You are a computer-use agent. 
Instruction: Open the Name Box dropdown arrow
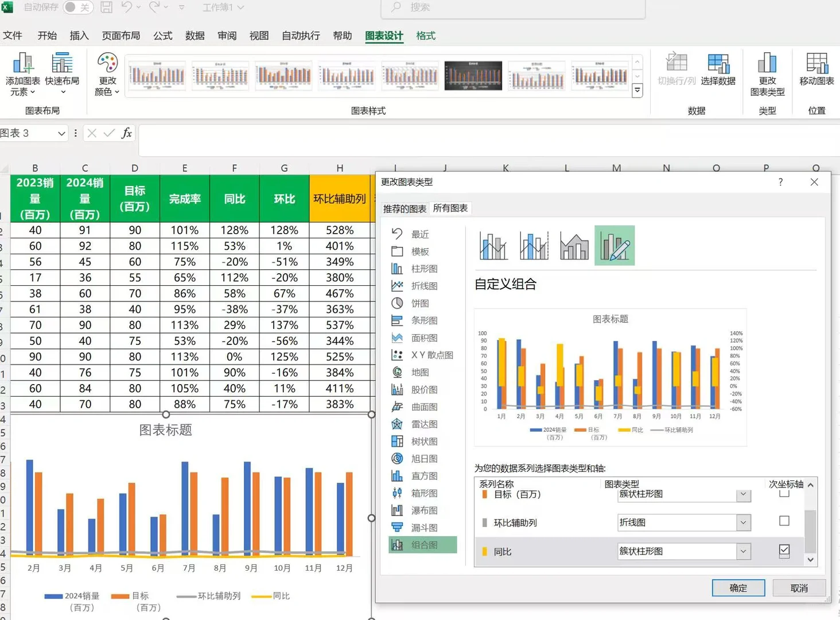61,133
